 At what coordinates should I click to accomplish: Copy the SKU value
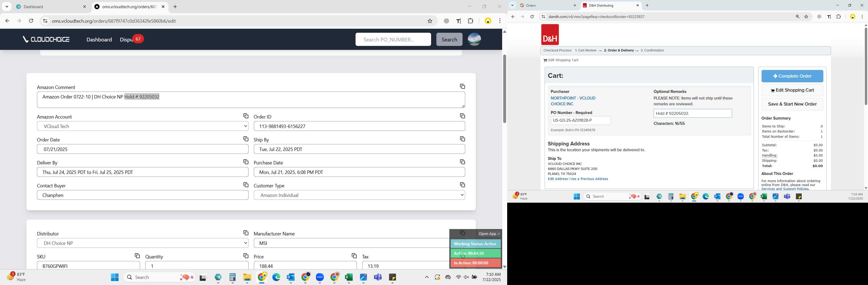(137, 256)
